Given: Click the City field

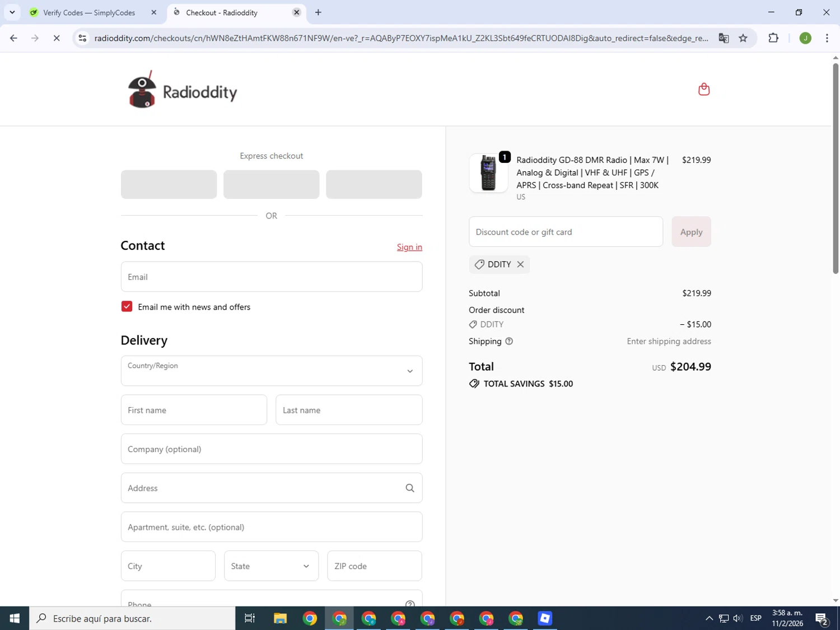Looking at the screenshot, I should point(168,566).
